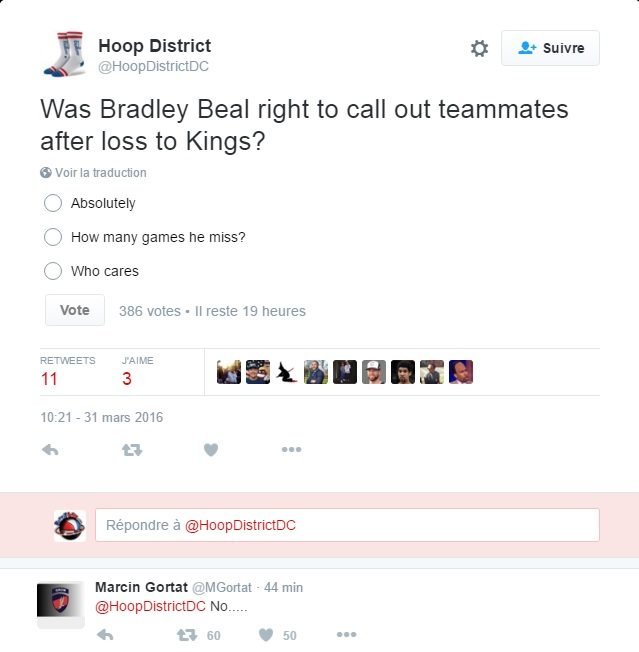Open the gear settings menu on tweet
The width and height of the screenshot is (639, 652).
479,48
